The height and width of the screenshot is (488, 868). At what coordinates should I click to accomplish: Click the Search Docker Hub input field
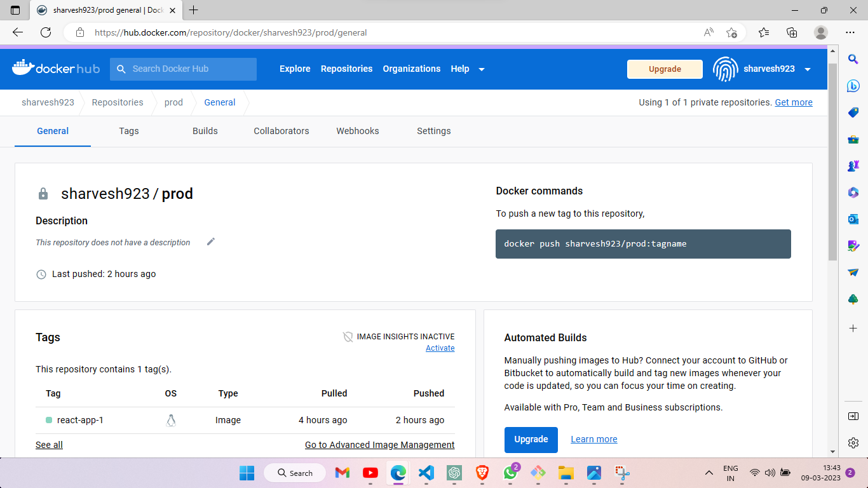click(x=183, y=69)
